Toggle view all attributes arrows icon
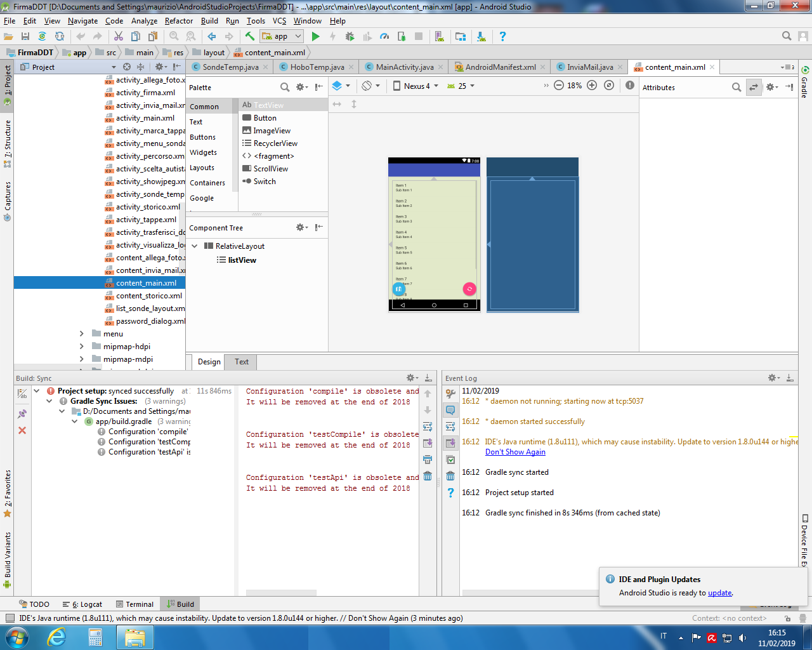Screen dimensions: 812x650 click(754, 87)
